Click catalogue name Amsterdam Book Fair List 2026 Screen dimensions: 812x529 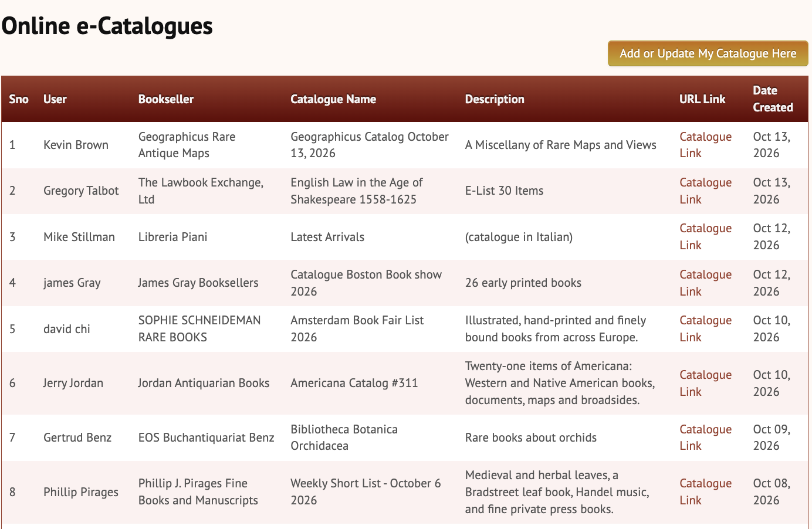pyautogui.click(x=357, y=328)
